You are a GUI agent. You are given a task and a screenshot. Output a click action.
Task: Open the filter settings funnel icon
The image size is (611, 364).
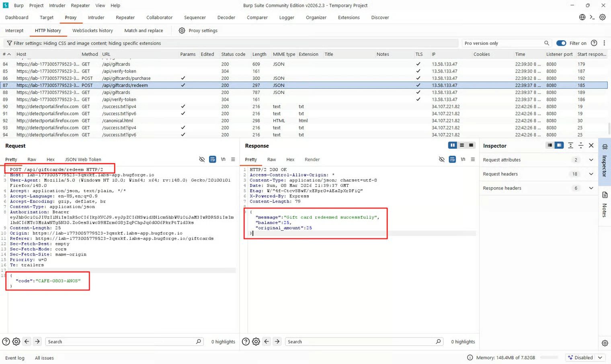pos(9,43)
